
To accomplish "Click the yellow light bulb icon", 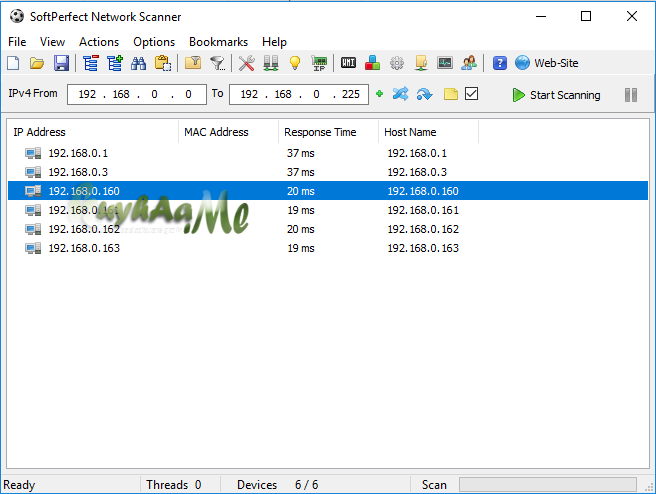I will 295,63.
